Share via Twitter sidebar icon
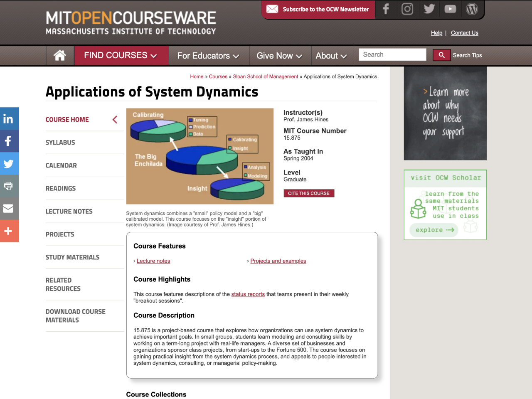 [x=9, y=163]
